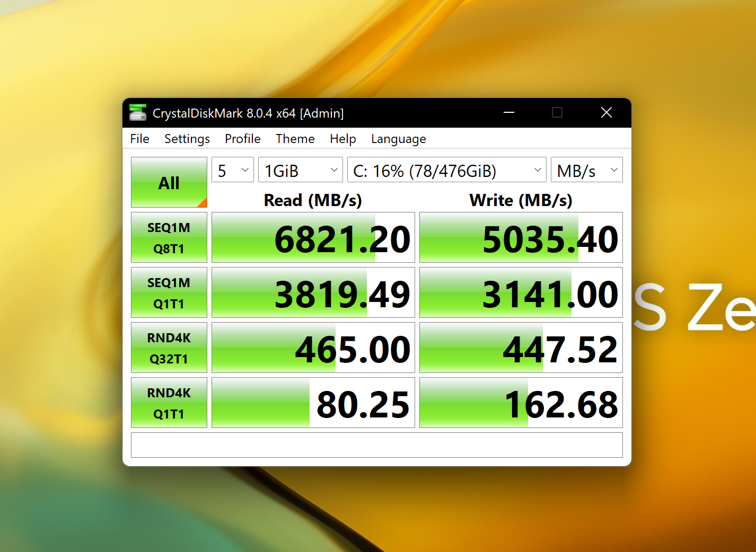Click the Read (MB/s) column header

pyautogui.click(x=313, y=200)
